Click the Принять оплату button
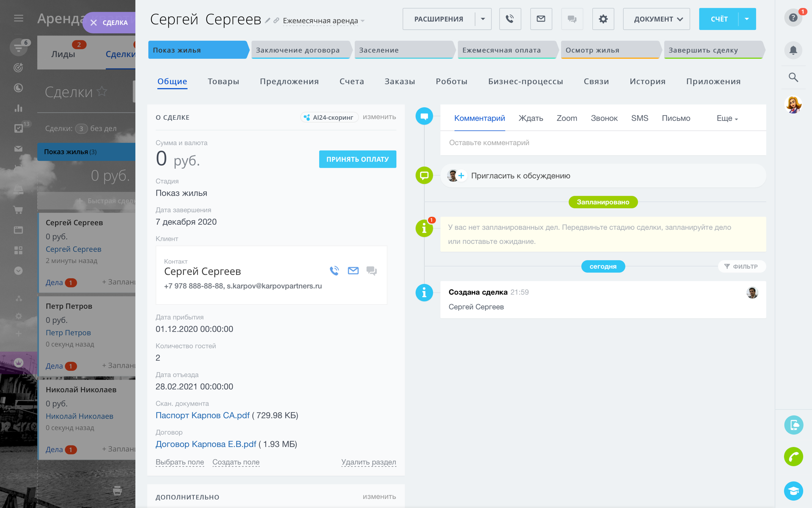Screen dimensions: 812x508 pyautogui.click(x=357, y=159)
